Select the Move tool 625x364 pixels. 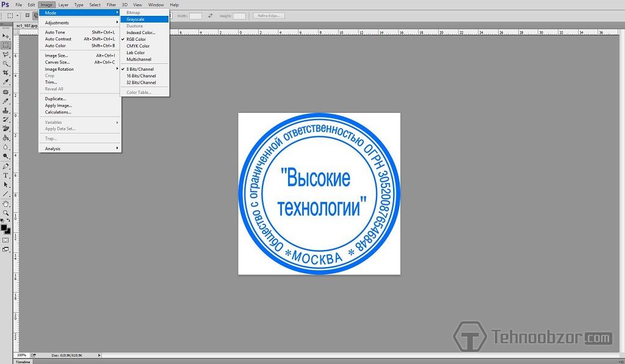(5, 36)
